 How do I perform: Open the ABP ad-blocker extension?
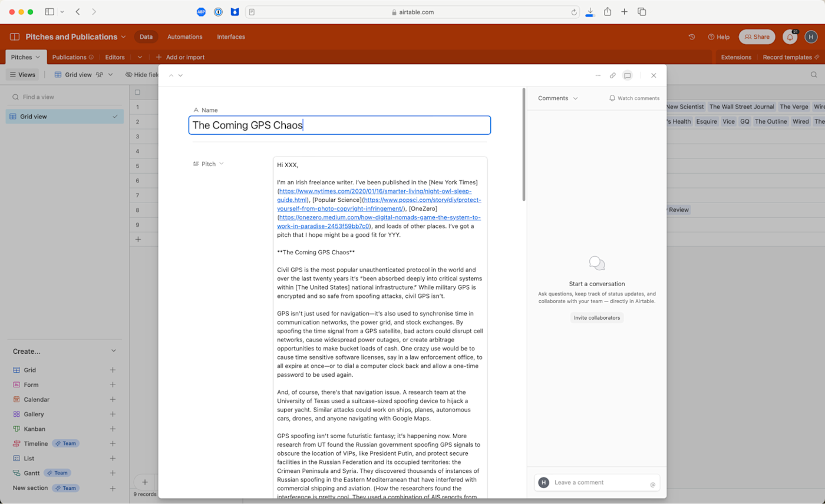tap(201, 12)
